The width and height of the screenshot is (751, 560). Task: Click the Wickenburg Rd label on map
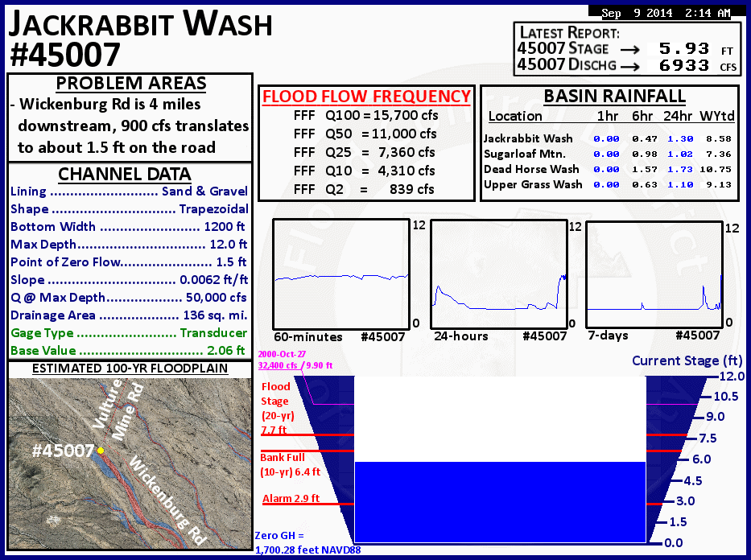point(167,500)
